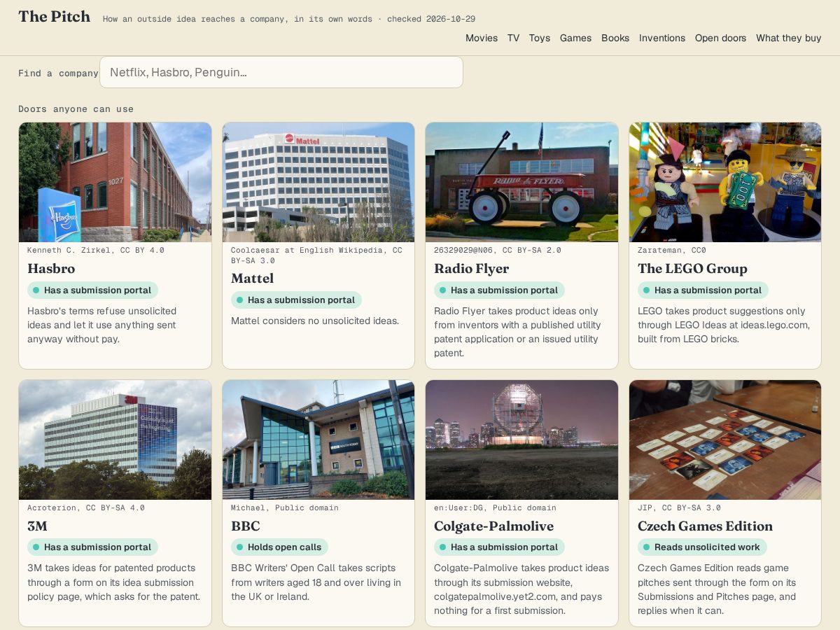This screenshot has height=630, width=840.
Task: Go to the Movies section
Action: pyautogui.click(x=482, y=38)
